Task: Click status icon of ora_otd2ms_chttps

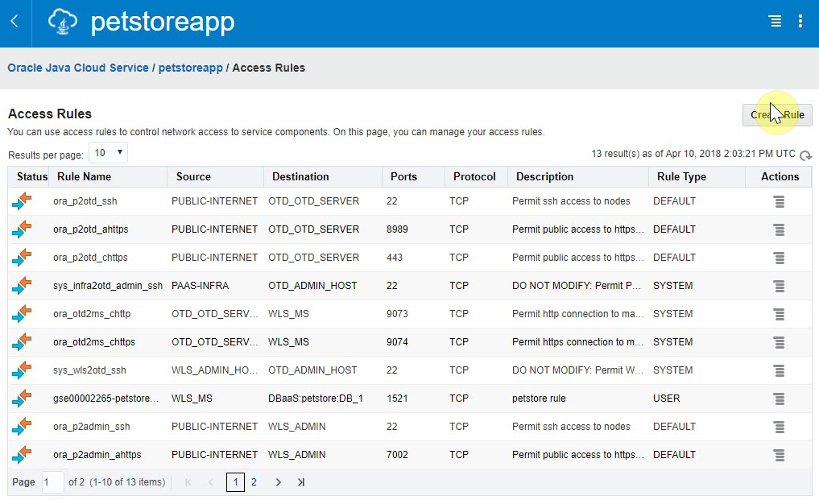Action: [22, 342]
